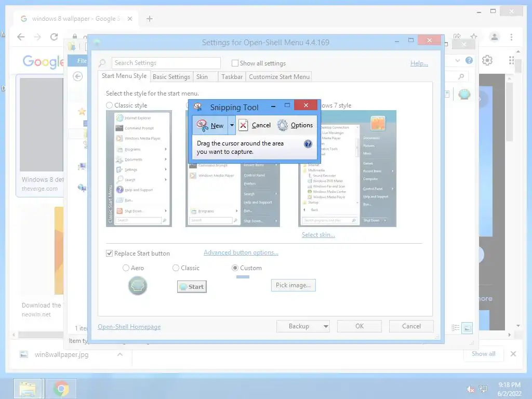This screenshot has height=399, width=532.
Task: Open the Help link in Open-Shell settings
Action: (x=419, y=63)
